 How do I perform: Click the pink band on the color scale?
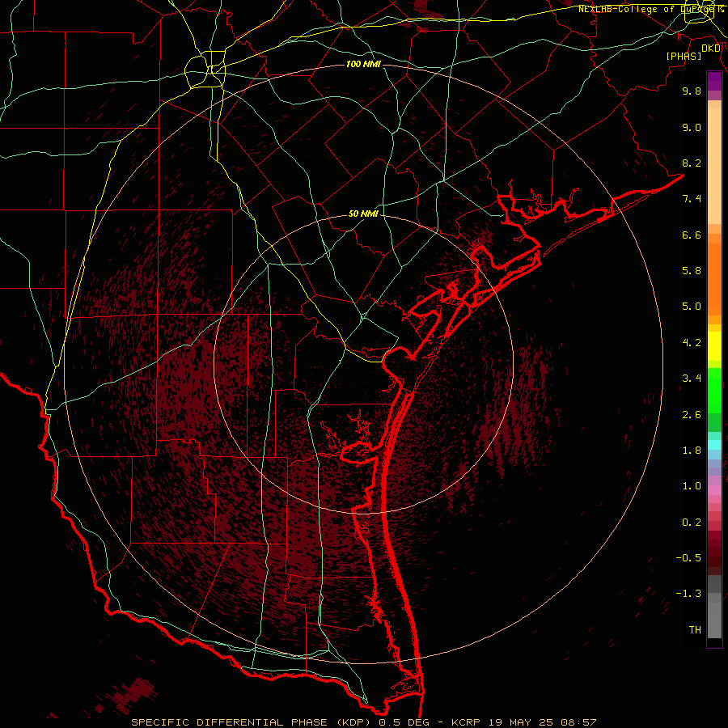tap(714, 490)
